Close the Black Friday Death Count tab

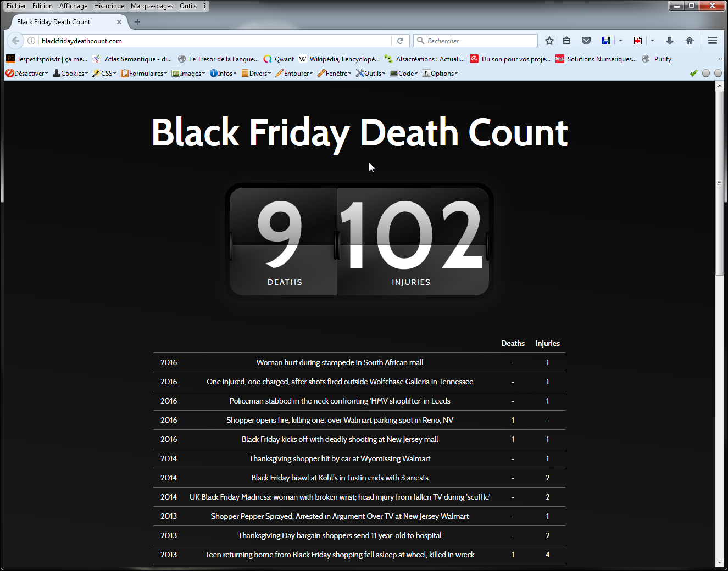click(119, 22)
